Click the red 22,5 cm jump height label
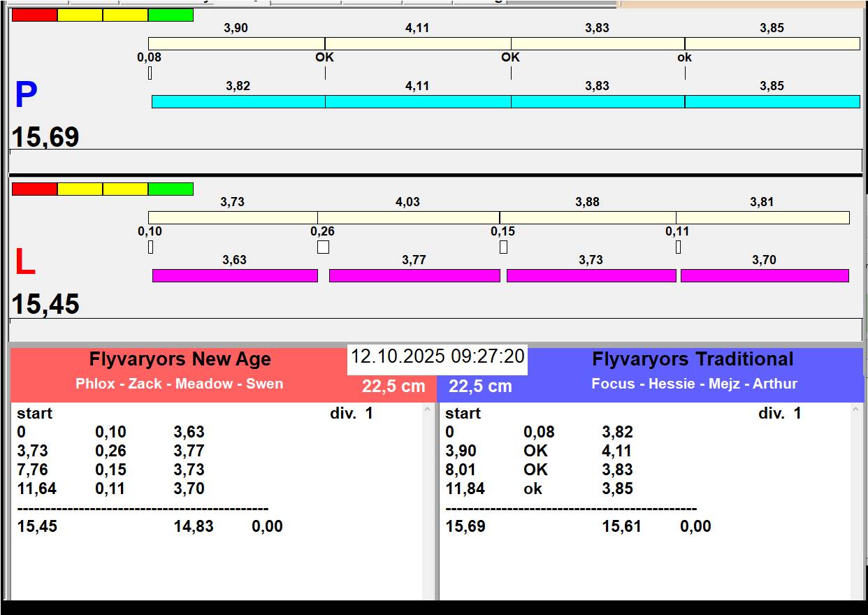 point(393,386)
